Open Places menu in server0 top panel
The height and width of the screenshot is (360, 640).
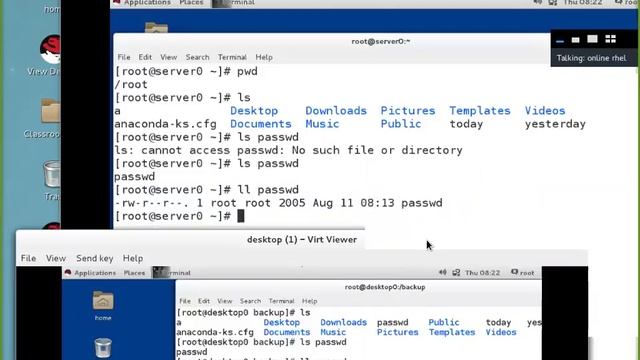191,3
